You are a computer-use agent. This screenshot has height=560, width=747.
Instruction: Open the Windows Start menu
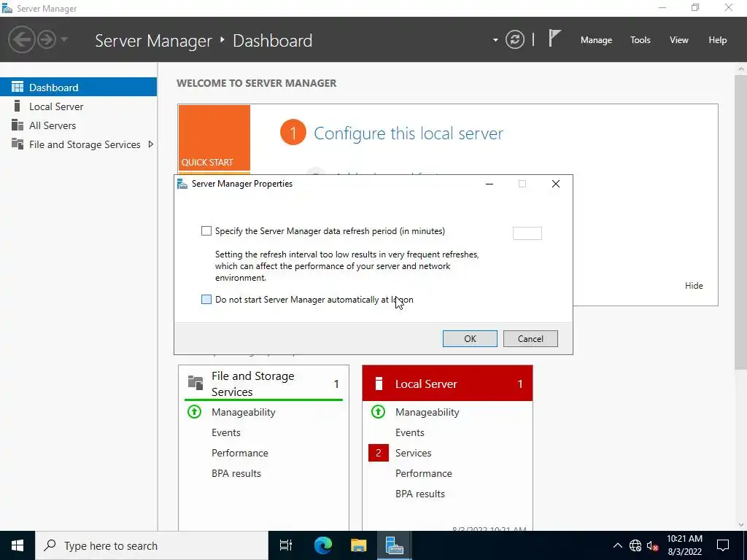18,545
